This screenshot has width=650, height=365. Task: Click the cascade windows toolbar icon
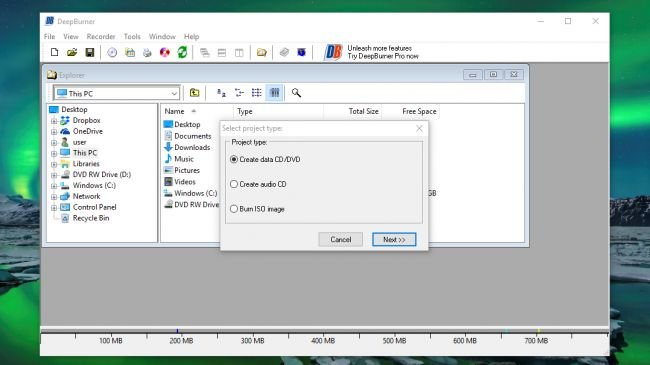point(204,53)
